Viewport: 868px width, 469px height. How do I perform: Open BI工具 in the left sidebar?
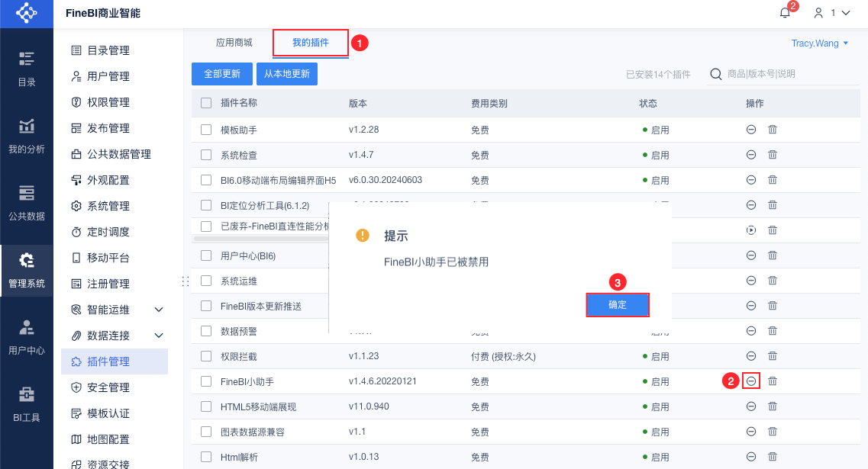[27, 403]
